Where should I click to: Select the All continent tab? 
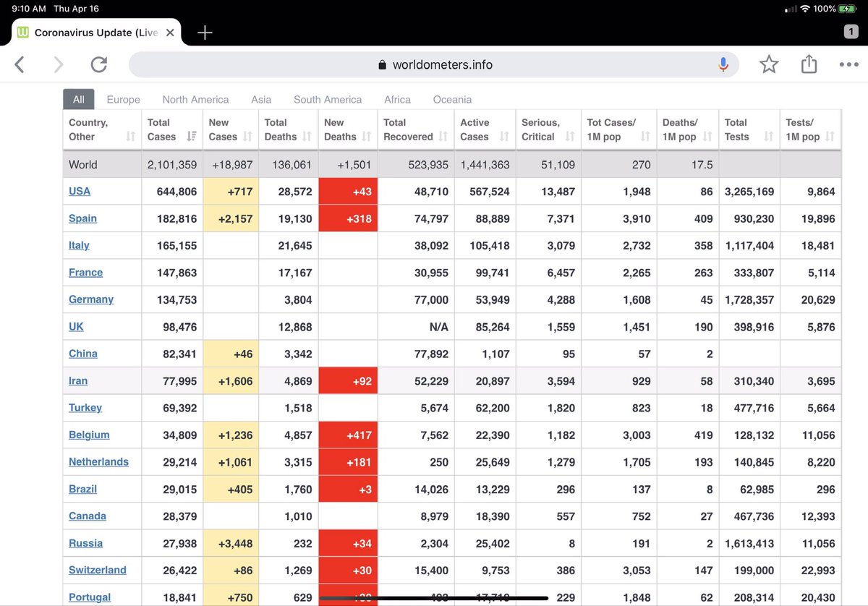[78, 100]
